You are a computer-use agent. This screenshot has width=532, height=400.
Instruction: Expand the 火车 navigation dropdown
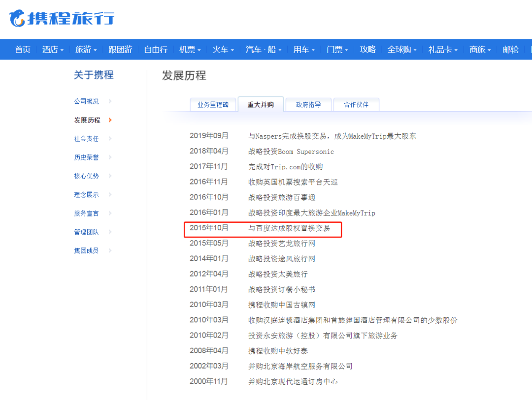pyautogui.click(x=223, y=50)
